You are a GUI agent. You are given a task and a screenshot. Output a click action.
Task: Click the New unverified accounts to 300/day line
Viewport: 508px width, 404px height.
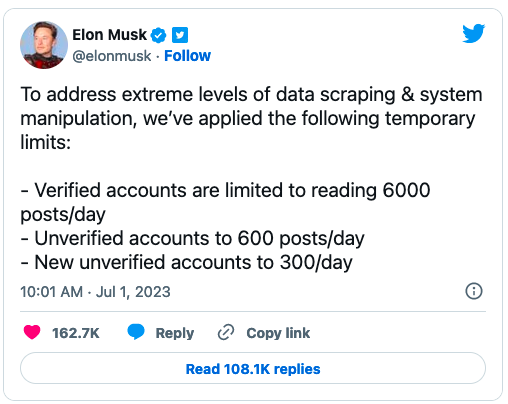pos(186,263)
